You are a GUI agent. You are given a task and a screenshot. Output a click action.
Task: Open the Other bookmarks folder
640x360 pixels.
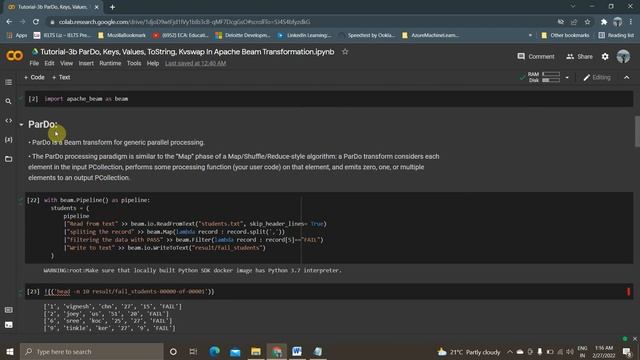coord(565,36)
